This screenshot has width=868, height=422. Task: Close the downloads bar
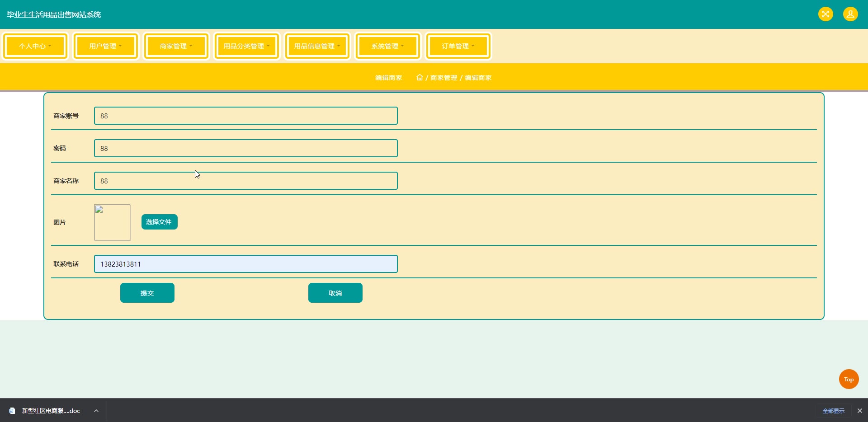click(x=860, y=411)
